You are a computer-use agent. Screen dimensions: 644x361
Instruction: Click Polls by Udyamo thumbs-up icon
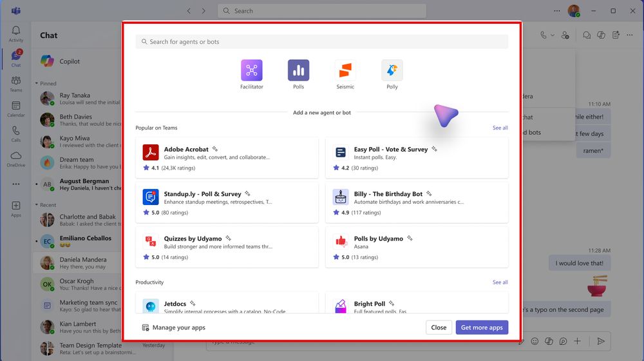pyautogui.click(x=341, y=242)
